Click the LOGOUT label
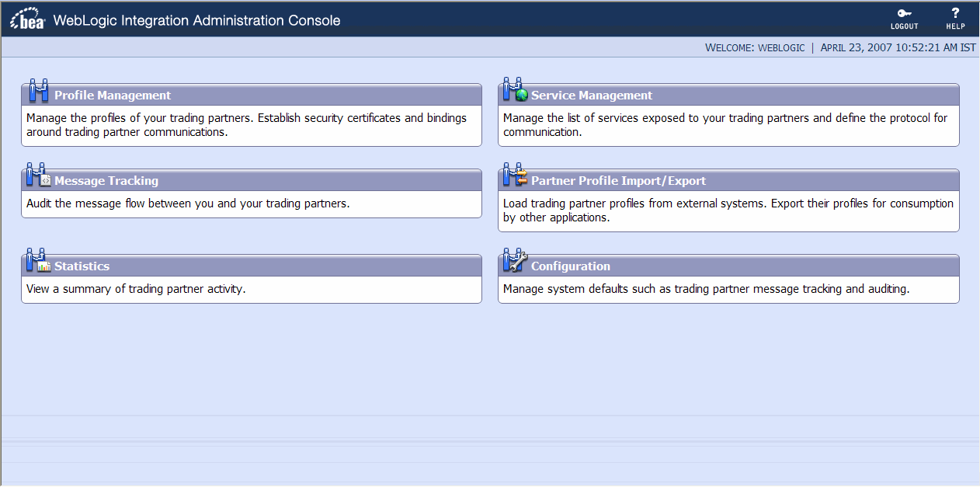The image size is (980, 487). tap(904, 26)
